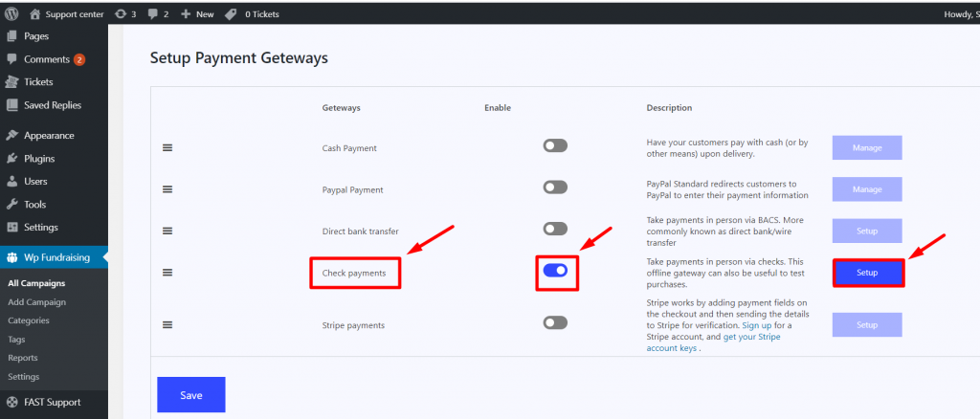Enable the Paypal Payment toggle
The height and width of the screenshot is (419, 980).
555,187
